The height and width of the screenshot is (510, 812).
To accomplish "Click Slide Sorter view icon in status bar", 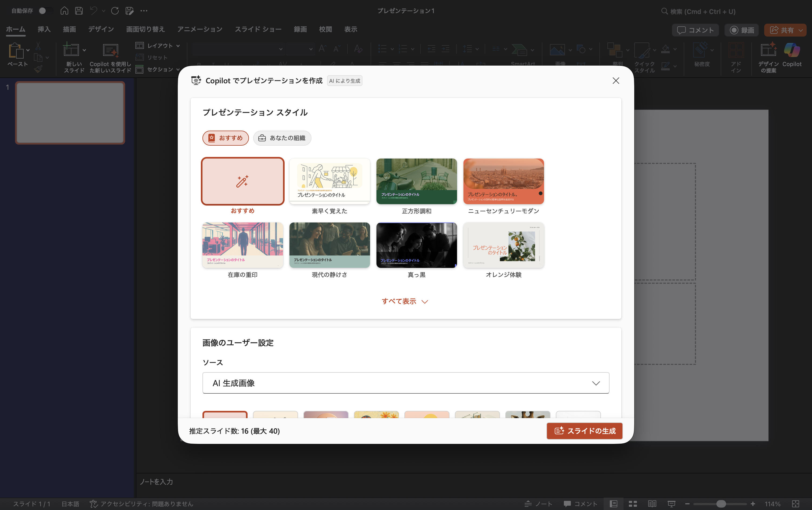I will [x=633, y=504].
